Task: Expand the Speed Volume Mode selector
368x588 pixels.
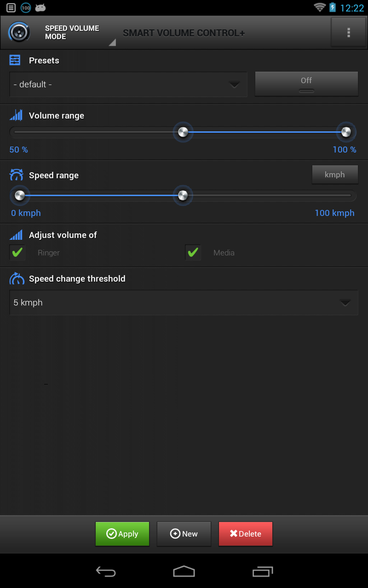Action: click(x=112, y=42)
